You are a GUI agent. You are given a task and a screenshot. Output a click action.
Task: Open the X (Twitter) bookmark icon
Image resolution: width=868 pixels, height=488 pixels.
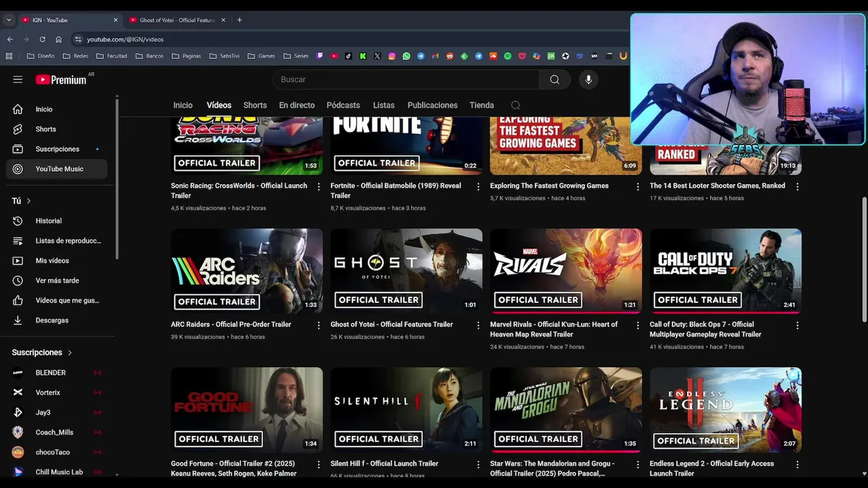click(377, 56)
